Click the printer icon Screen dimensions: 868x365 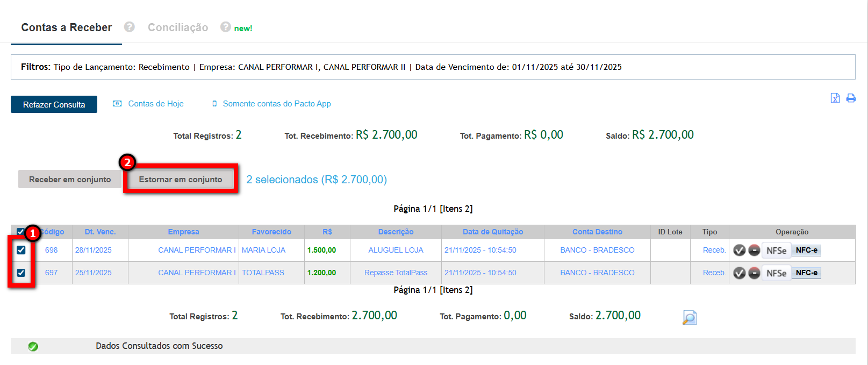(851, 98)
